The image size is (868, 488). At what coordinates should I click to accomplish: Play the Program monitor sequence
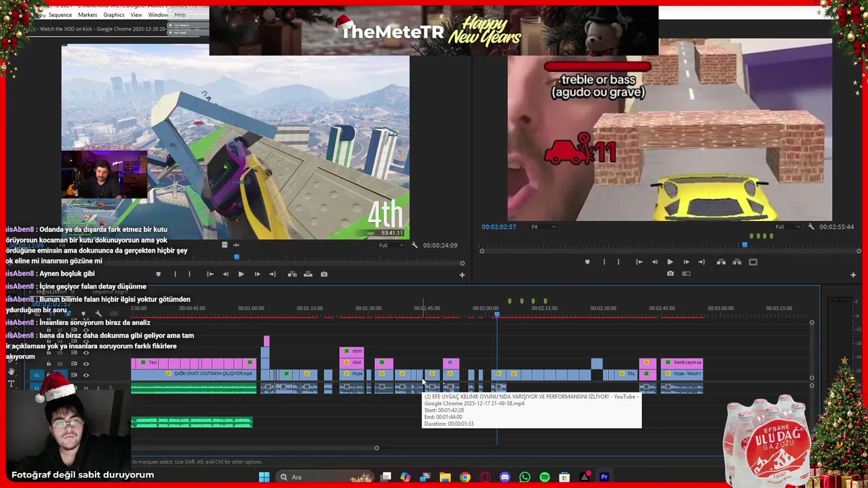click(670, 262)
